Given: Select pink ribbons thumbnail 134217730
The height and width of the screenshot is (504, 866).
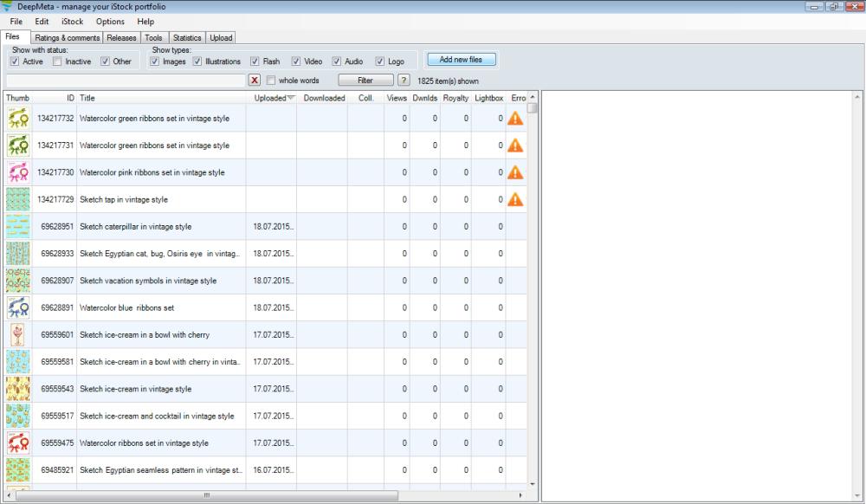Looking at the screenshot, I should [18, 172].
